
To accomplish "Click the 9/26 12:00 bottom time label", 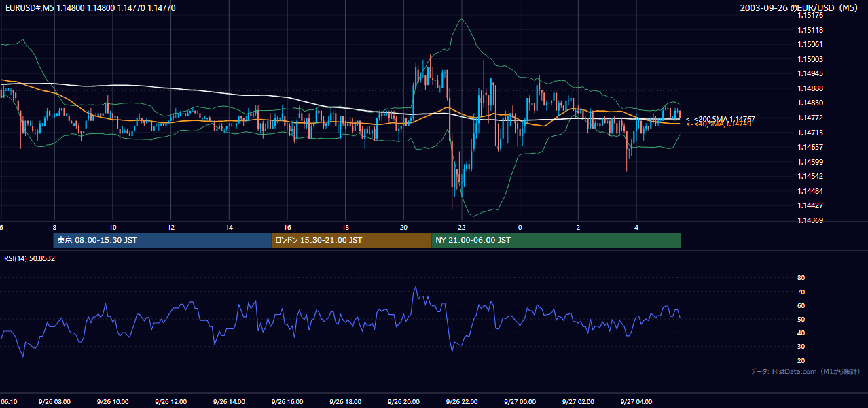I will [x=170, y=402].
